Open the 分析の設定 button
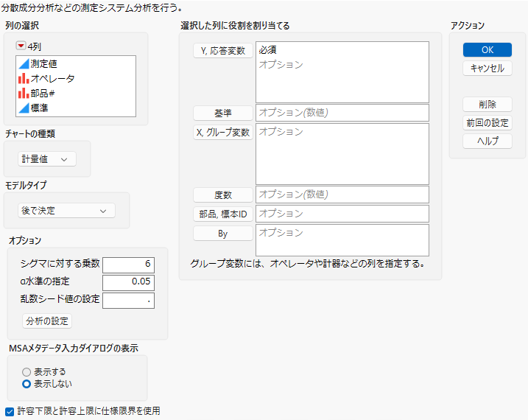528x420 pixels. (x=47, y=321)
